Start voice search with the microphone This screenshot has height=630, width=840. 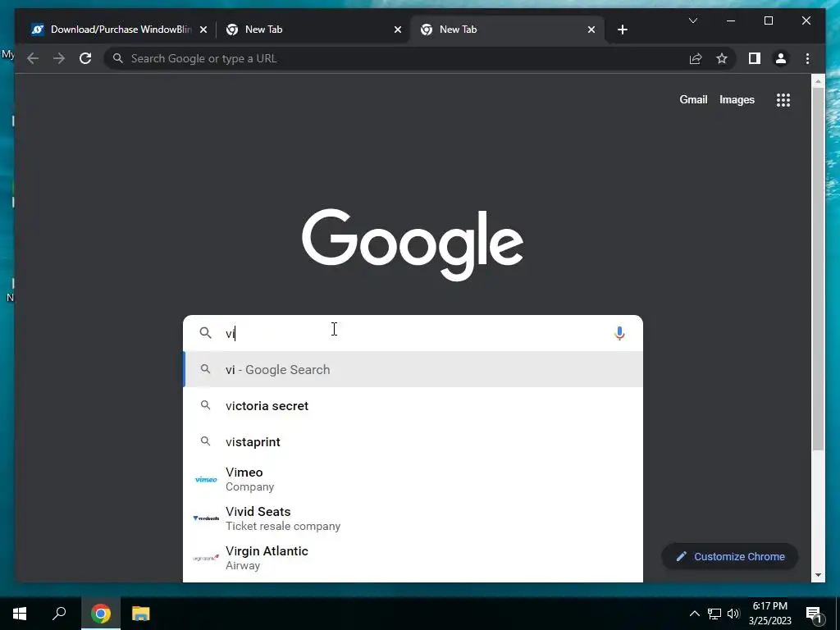(619, 333)
